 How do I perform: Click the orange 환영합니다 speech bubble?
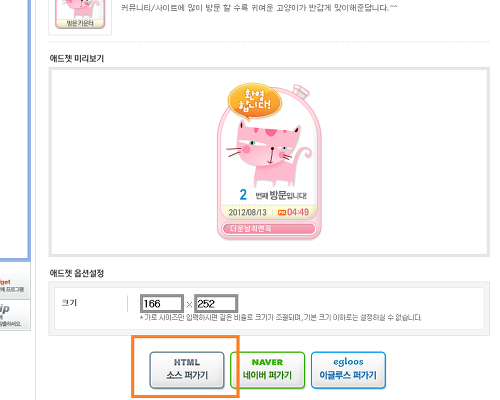pos(255,101)
